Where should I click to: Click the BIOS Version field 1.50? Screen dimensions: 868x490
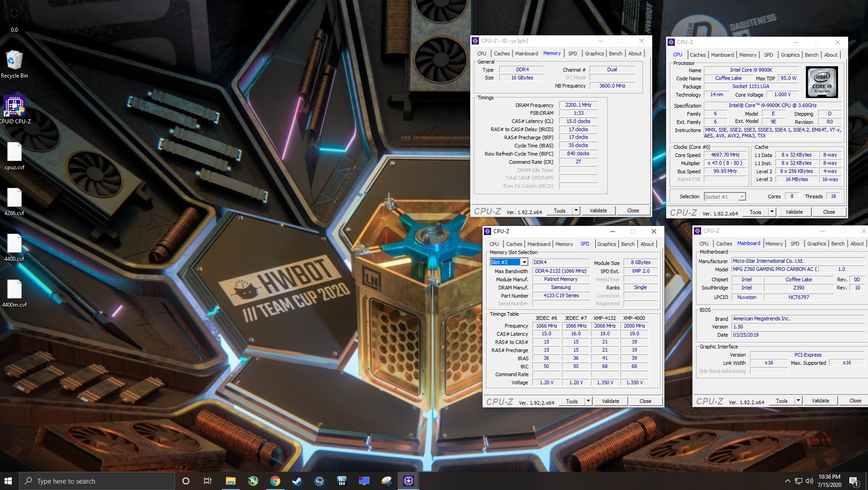[799, 327]
